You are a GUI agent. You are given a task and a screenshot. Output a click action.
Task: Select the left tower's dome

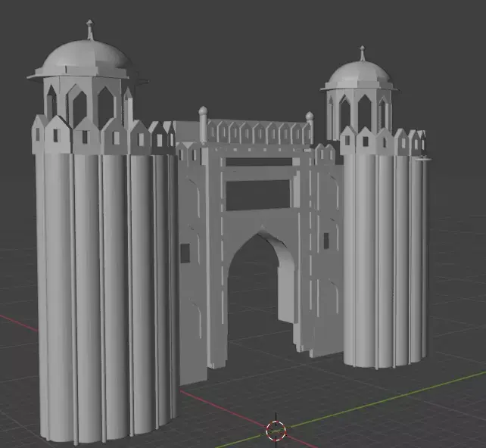click(x=86, y=59)
